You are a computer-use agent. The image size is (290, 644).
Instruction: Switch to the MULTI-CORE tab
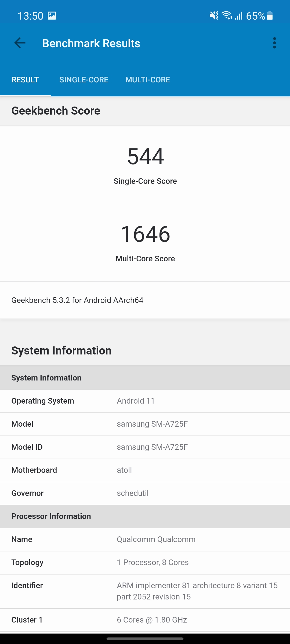pyautogui.click(x=148, y=80)
